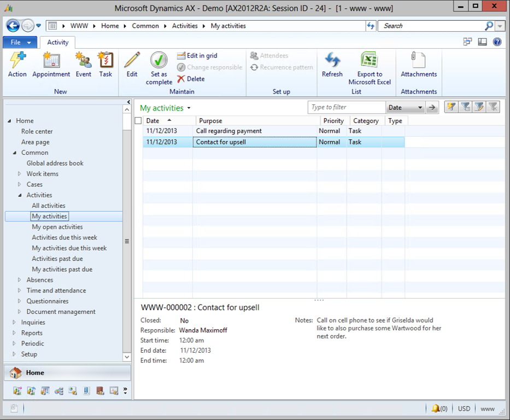Click Edit in grid button
This screenshot has width=510, height=420.
197,56
